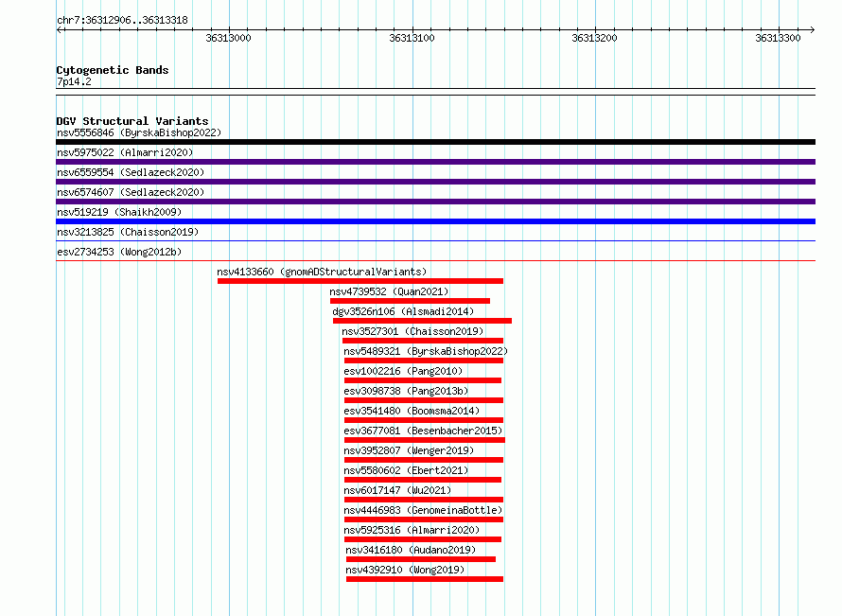Image resolution: width=842 pixels, height=616 pixels.
Task: Click nsv3527301 (Chaisson2019) label
Action: coord(412,331)
